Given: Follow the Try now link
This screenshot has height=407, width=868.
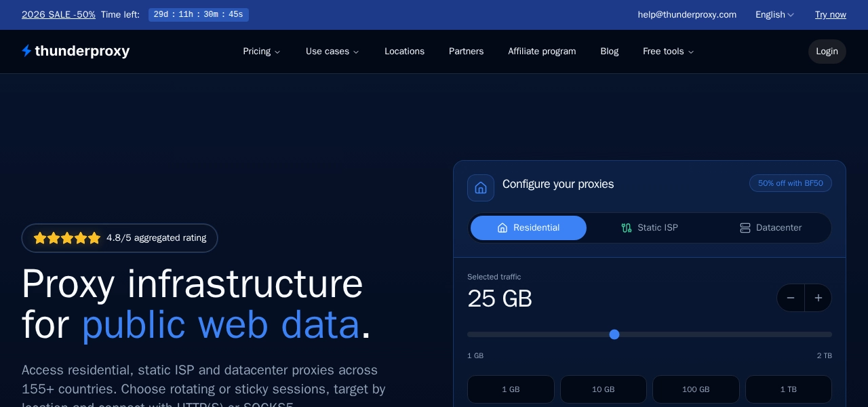Looking at the screenshot, I should point(830,15).
